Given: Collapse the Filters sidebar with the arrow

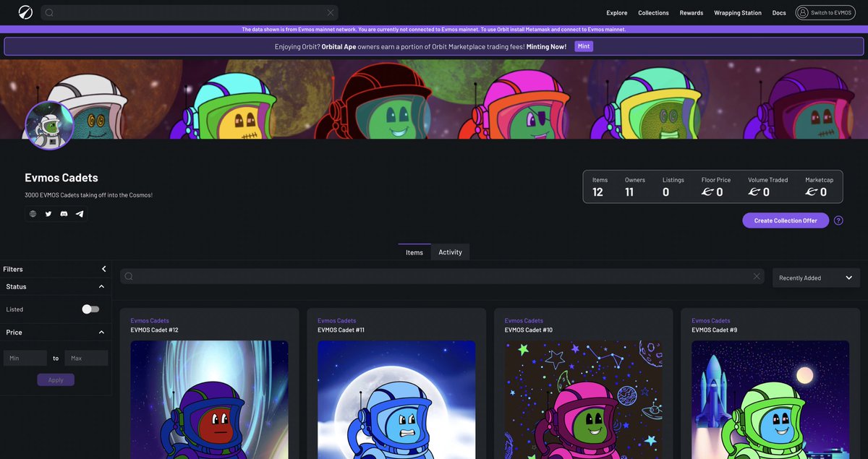Looking at the screenshot, I should click(x=103, y=268).
